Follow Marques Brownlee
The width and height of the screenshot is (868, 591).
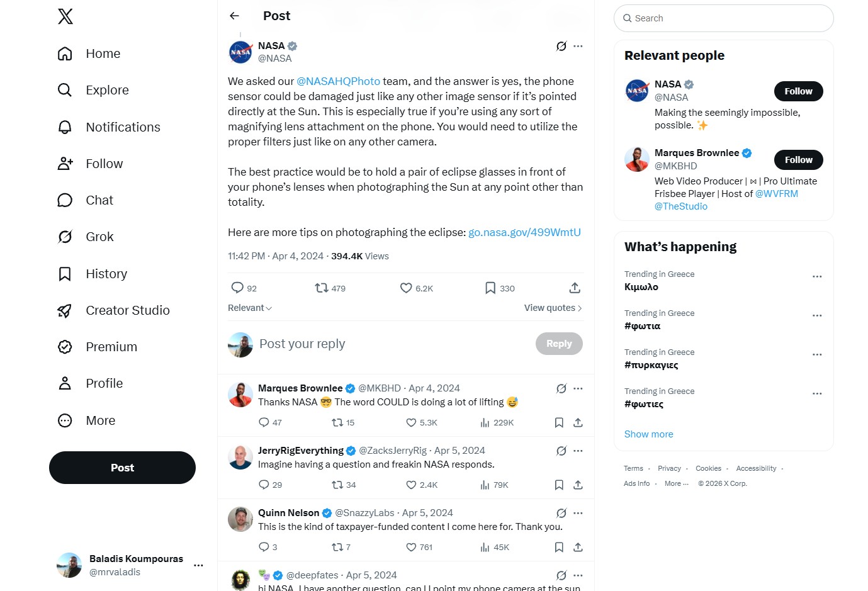(798, 160)
